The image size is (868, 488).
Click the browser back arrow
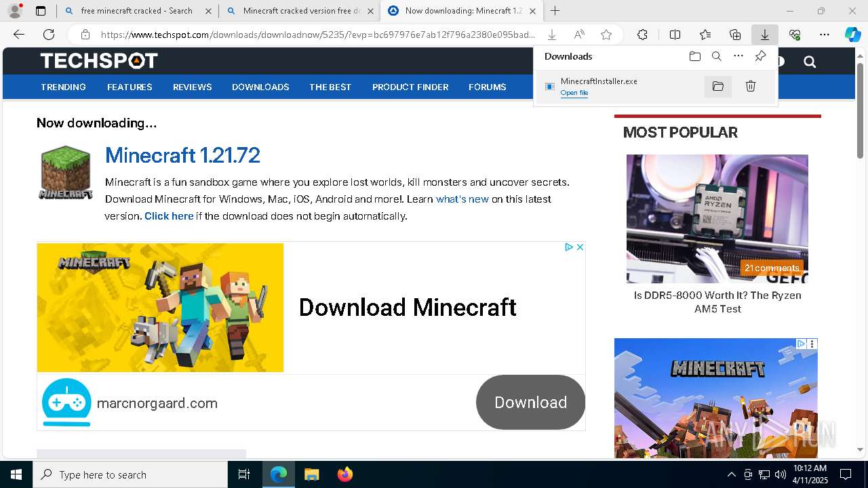(x=19, y=35)
